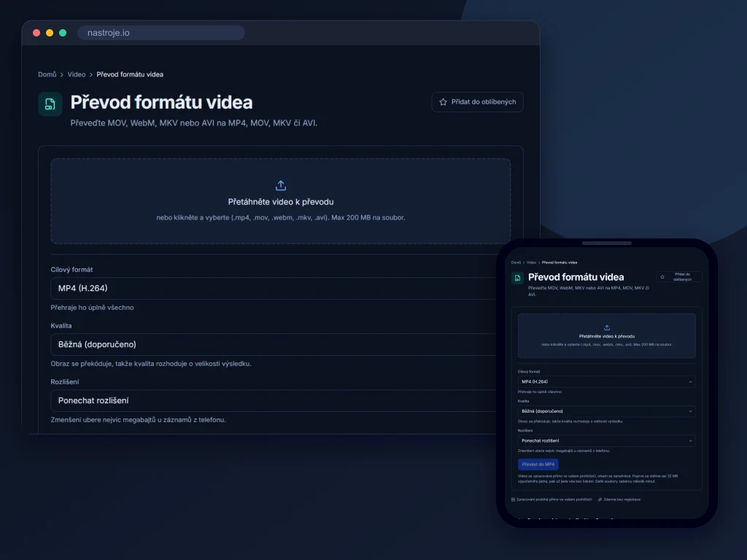
Task: Click the upload arrow icon in desktop drop zone
Action: [x=281, y=185]
